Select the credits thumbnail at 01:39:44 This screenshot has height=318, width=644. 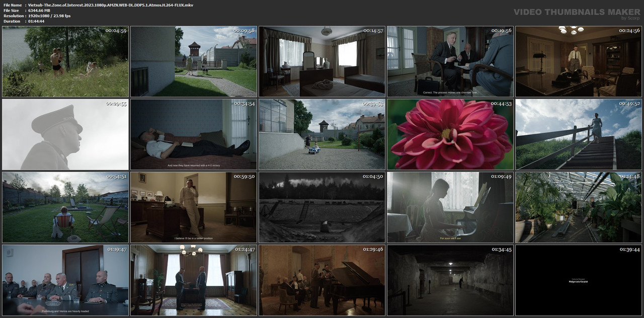tap(579, 280)
